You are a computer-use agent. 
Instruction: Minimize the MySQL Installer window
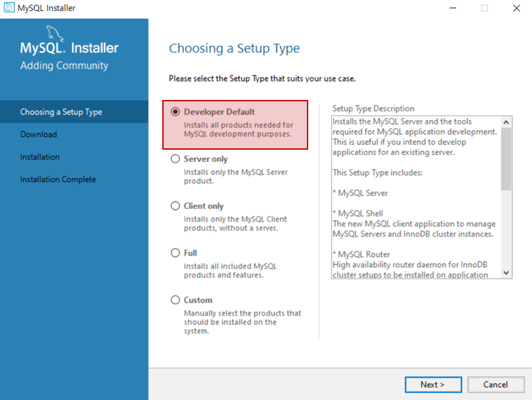pos(453,8)
